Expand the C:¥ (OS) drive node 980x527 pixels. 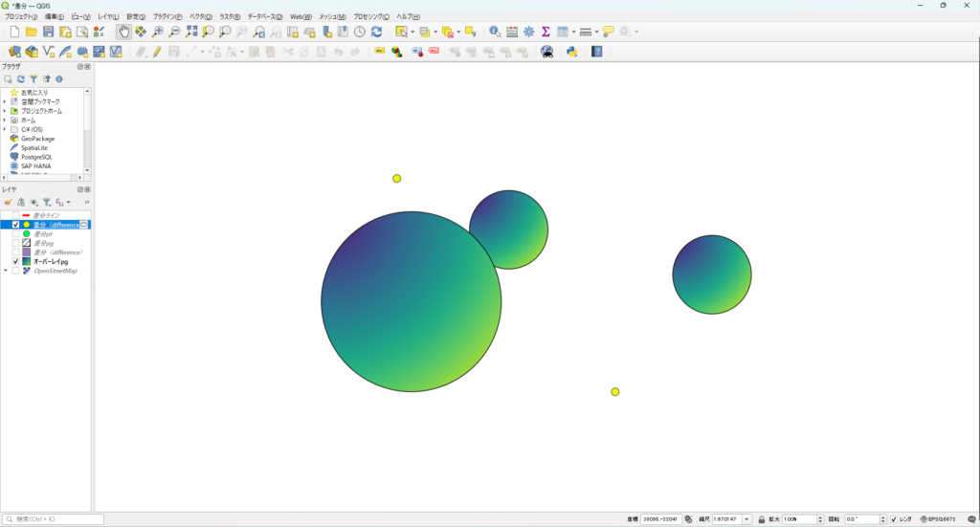pyautogui.click(x=5, y=129)
